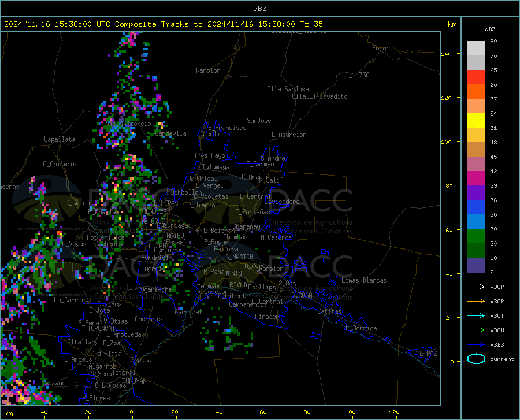520x420 pixels.
Task: Click the Mirador map label
Action: coord(267,317)
